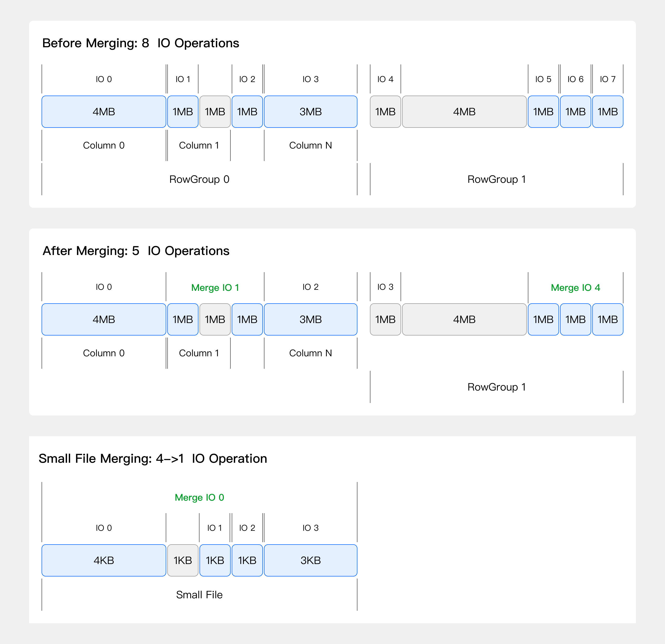
Task: Click the 3MB block in After Merging
Action: 310,319
